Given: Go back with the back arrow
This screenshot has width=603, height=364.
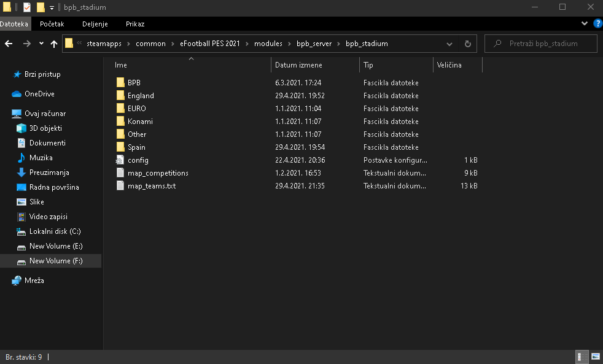Looking at the screenshot, I should click(x=9, y=44).
